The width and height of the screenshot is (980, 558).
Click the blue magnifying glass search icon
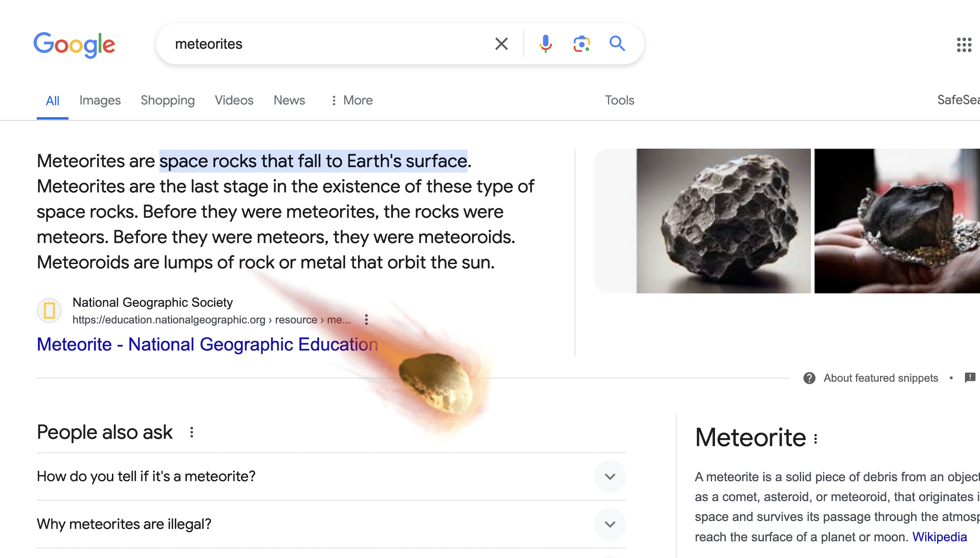[617, 44]
